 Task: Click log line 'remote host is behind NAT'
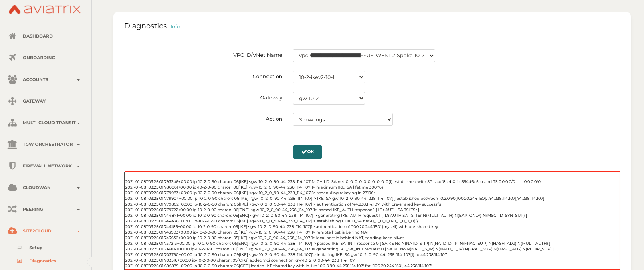(247, 232)
